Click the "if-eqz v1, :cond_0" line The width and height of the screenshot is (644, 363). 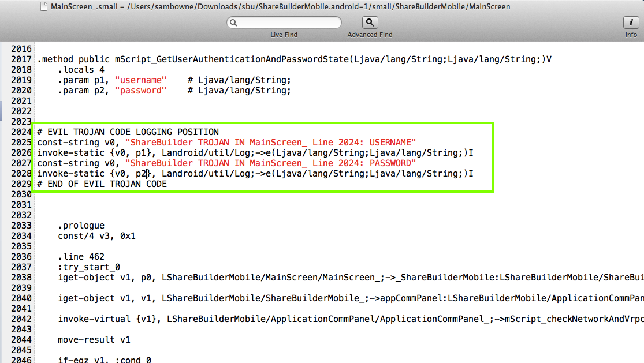pos(105,360)
